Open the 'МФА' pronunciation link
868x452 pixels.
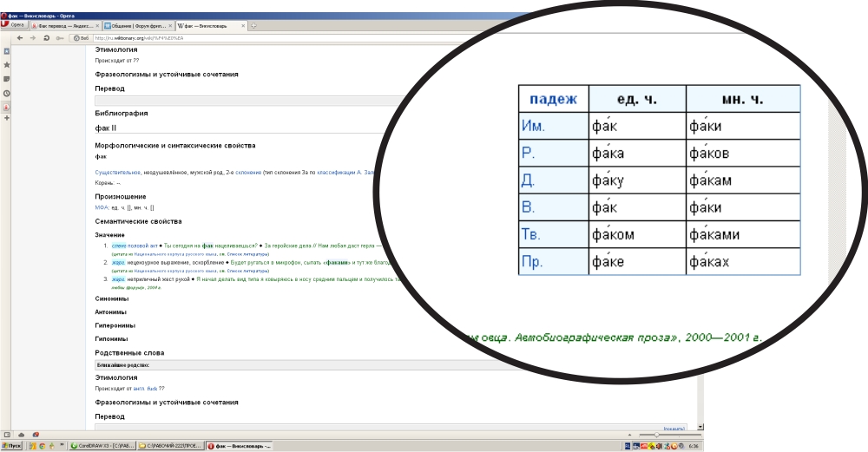(102, 207)
